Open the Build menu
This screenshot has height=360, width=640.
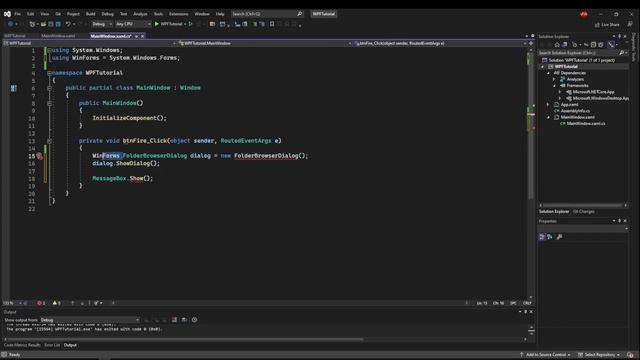(91, 14)
